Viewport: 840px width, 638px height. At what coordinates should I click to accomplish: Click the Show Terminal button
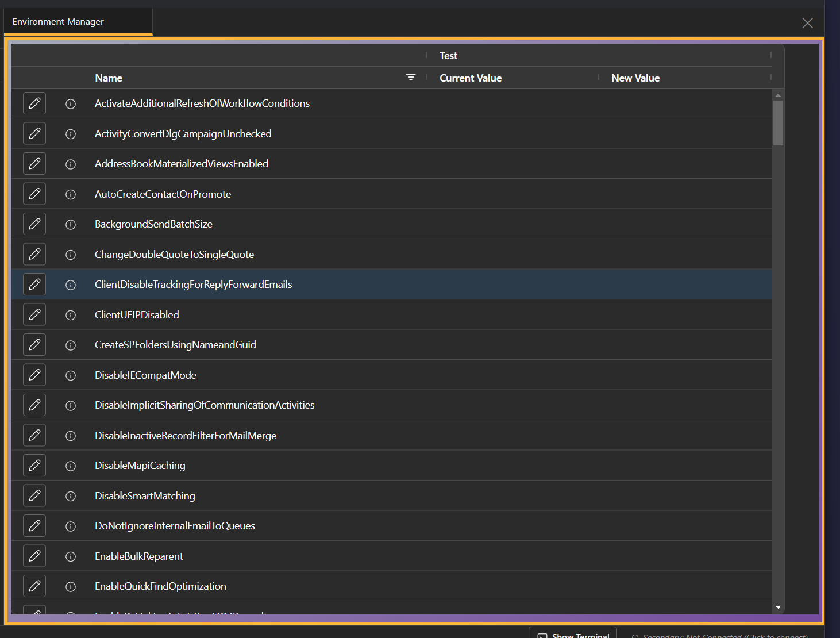click(573, 635)
